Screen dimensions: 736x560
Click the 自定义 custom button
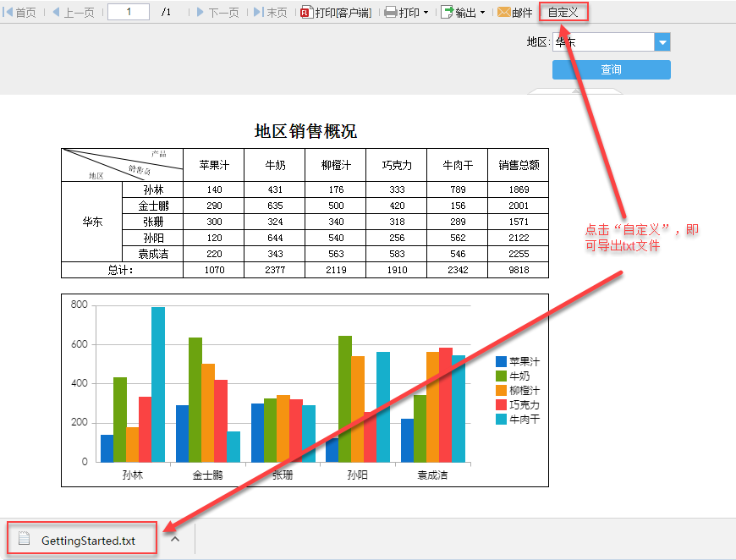point(563,12)
